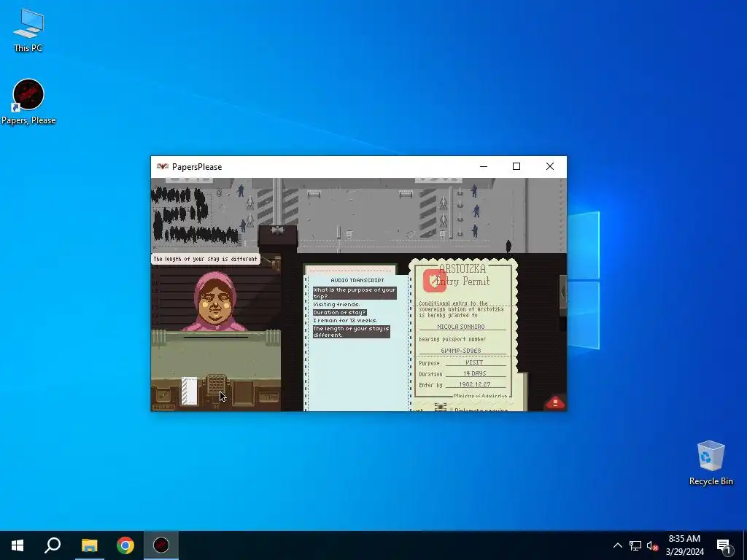
Task: Click the "Ministry of Admission" seal text
Action: coord(480,396)
